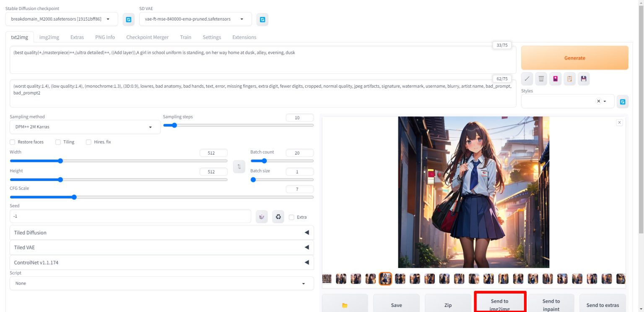The width and height of the screenshot is (644, 312).
Task: Click the recycle icon to reuse seed
Action: click(278, 217)
